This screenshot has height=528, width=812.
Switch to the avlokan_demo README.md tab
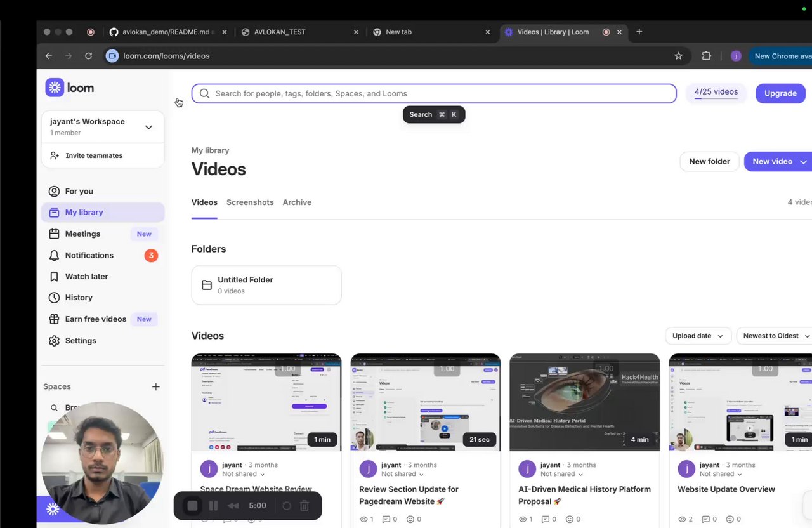[x=167, y=32]
